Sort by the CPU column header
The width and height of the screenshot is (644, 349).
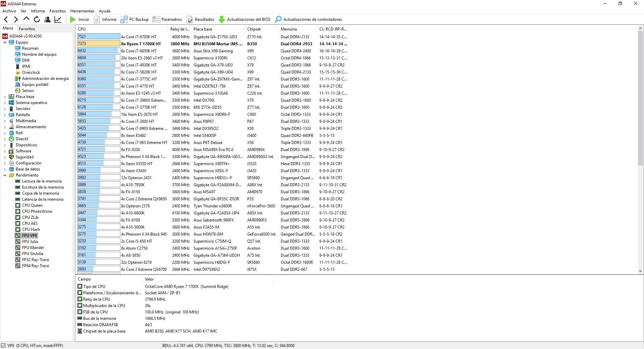point(122,29)
